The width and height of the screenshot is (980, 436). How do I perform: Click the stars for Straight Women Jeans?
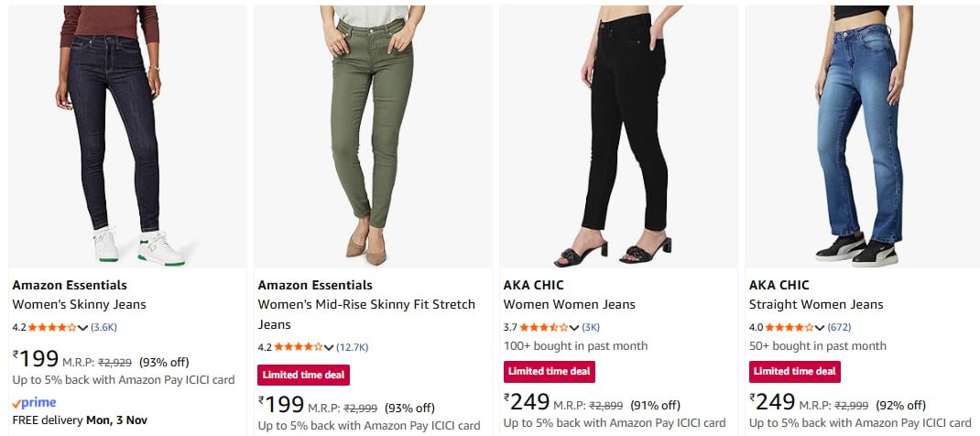pos(789,327)
